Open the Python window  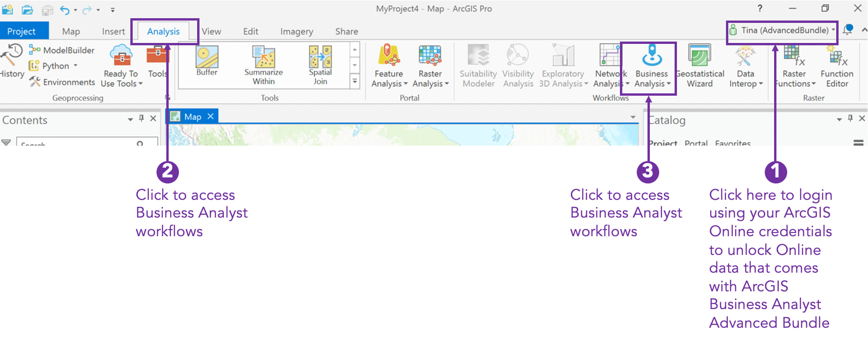(49, 66)
